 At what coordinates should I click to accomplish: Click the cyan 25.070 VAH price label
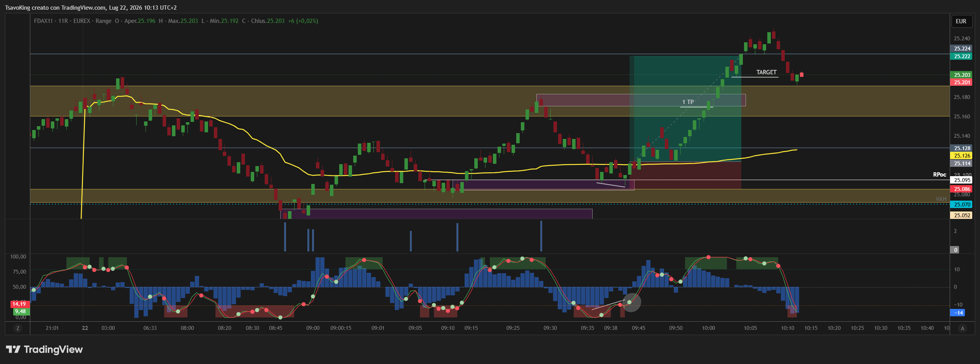click(x=962, y=205)
